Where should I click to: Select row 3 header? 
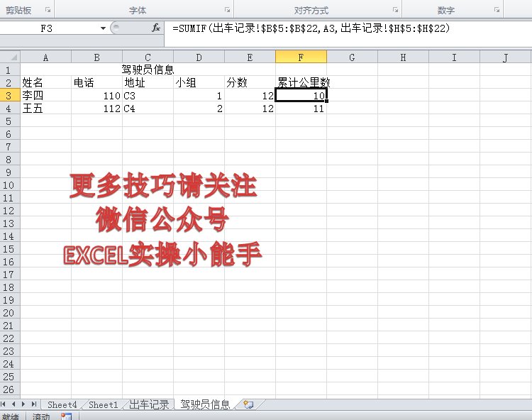tap(9, 96)
